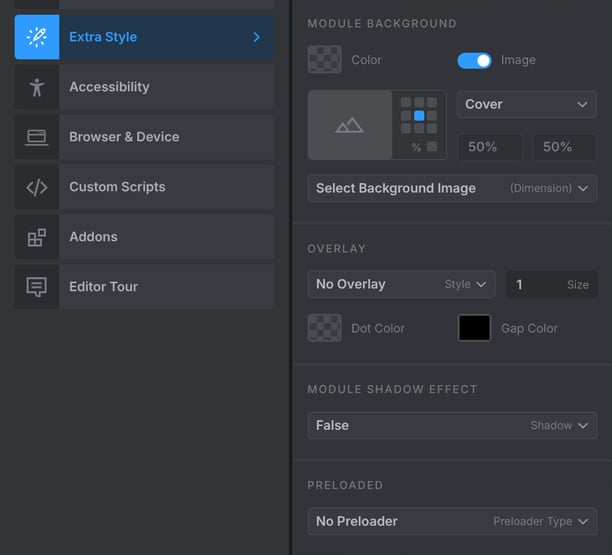Open the False module shadow dropdown

(452, 425)
